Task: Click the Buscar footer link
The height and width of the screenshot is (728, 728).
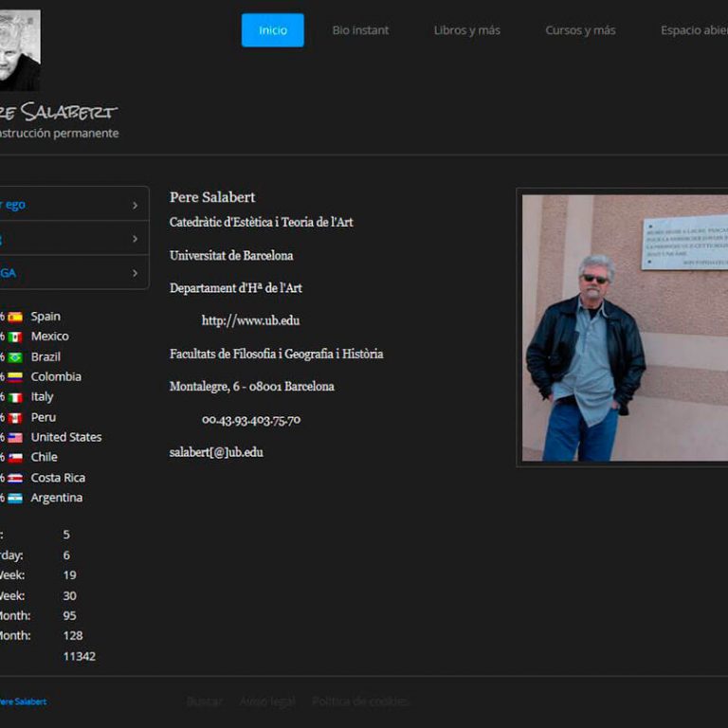Action: click(205, 701)
